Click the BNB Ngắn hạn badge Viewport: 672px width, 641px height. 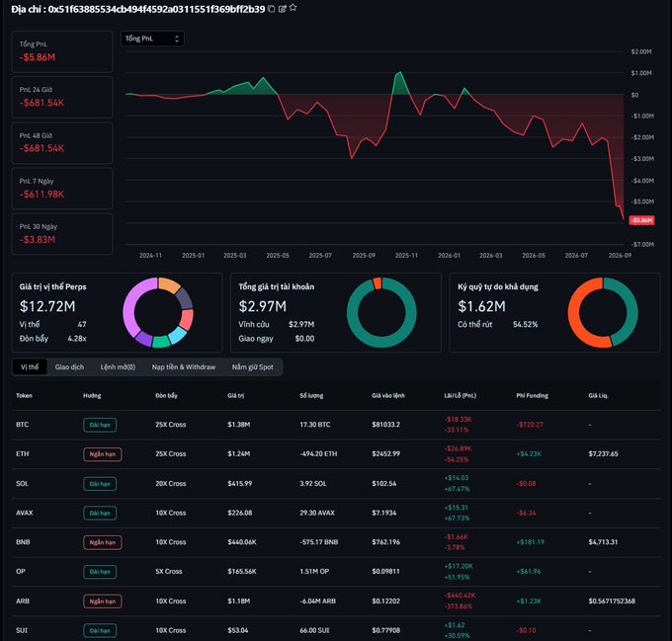[103, 542]
